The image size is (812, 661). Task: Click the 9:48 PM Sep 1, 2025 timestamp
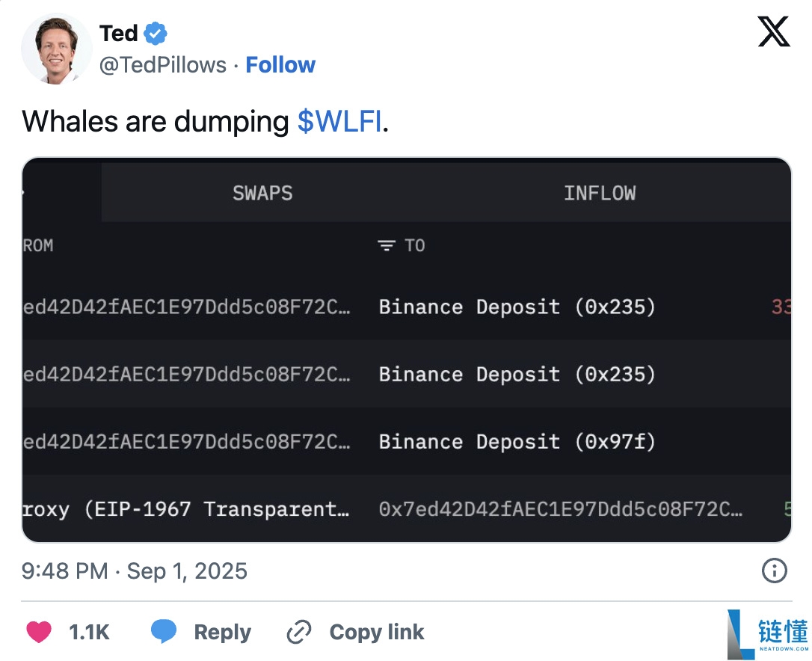click(x=135, y=571)
